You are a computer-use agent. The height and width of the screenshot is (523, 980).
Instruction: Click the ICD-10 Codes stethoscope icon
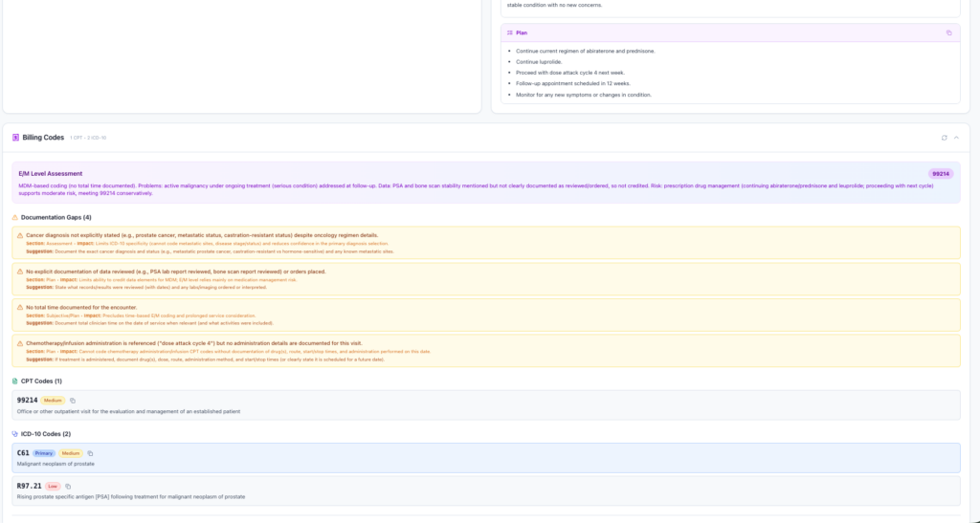[x=15, y=434]
